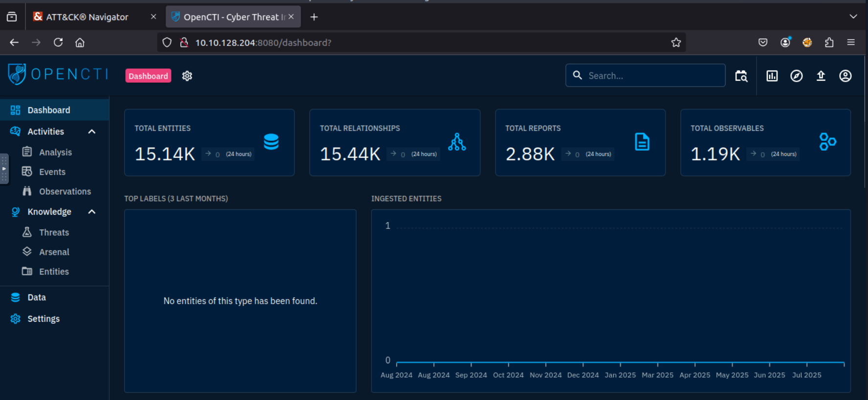The image size is (868, 400).
Task: Click the Total Reports document icon
Action: pyautogui.click(x=642, y=142)
